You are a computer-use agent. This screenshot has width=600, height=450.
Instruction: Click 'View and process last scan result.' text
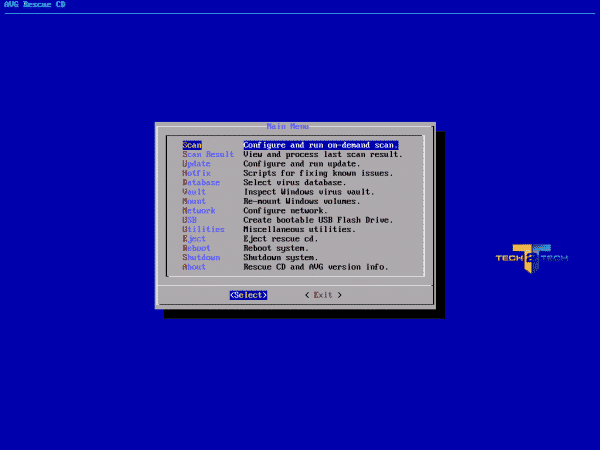point(323,154)
